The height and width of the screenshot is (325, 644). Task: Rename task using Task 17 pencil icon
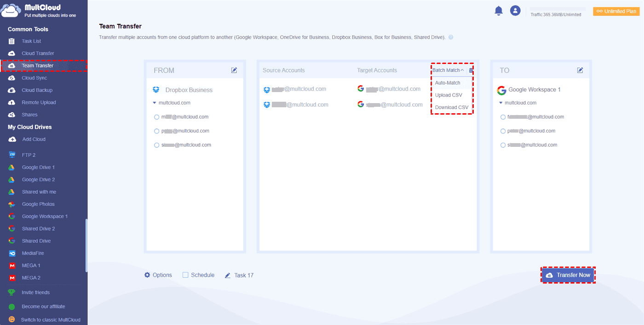(228, 275)
